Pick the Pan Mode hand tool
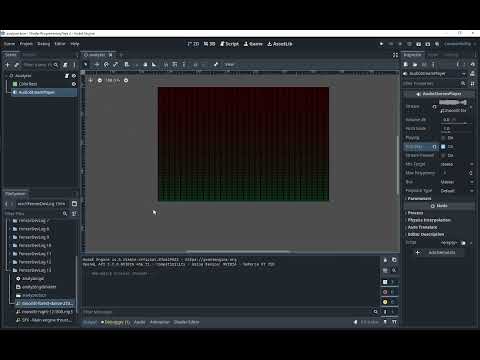The width and height of the screenshot is (480, 360). [145, 64]
